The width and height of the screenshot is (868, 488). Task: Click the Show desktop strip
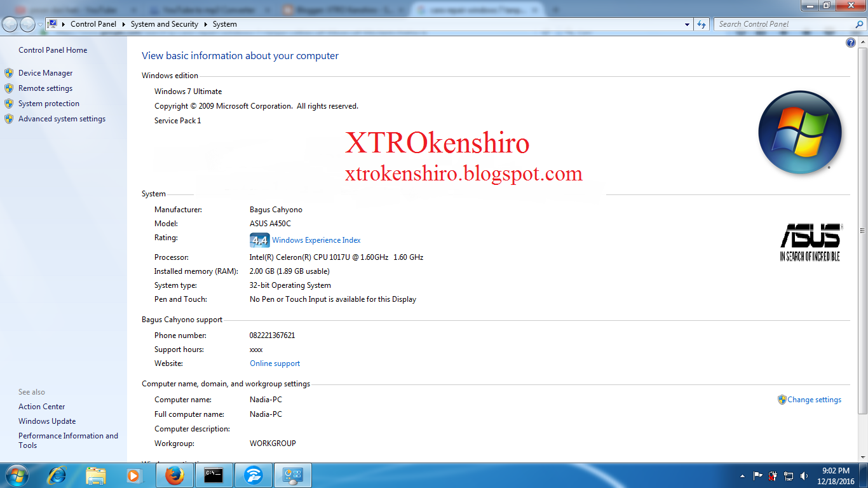pos(864,475)
